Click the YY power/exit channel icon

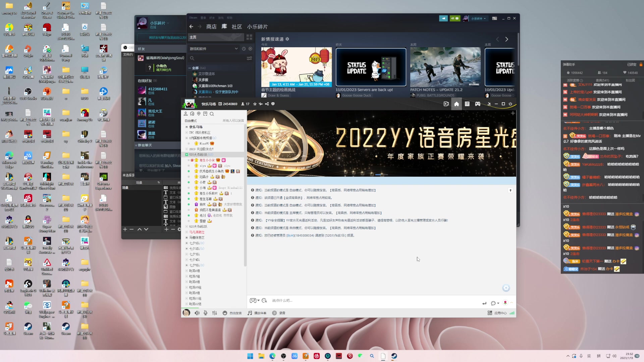coord(510,104)
